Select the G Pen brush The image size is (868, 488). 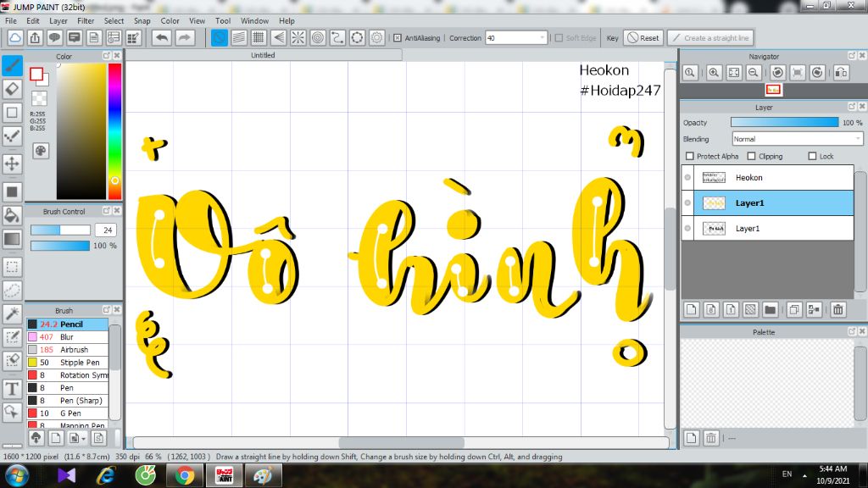68,413
